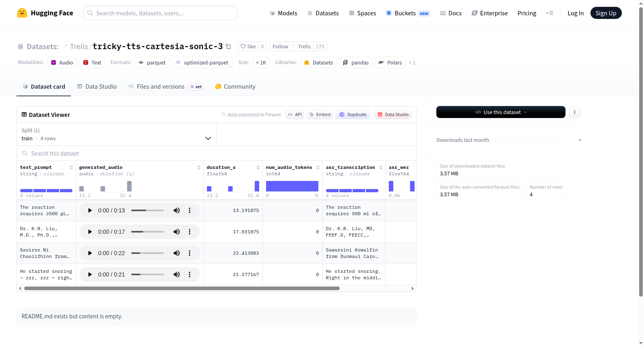Open the three-dot menu beside Use this dataset
Viewport: 644px width, 347px height.
pyautogui.click(x=575, y=112)
